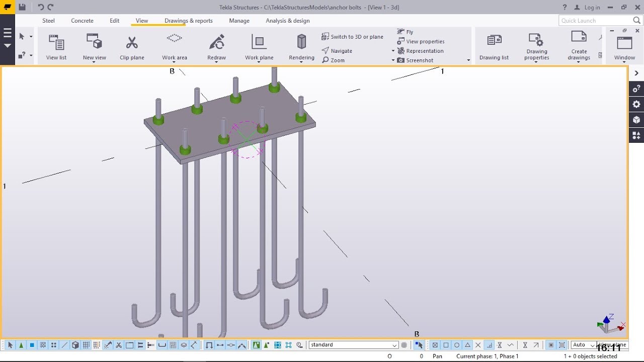Click the Current phase status bar text
The height and width of the screenshot is (362, 644).
tap(487, 356)
